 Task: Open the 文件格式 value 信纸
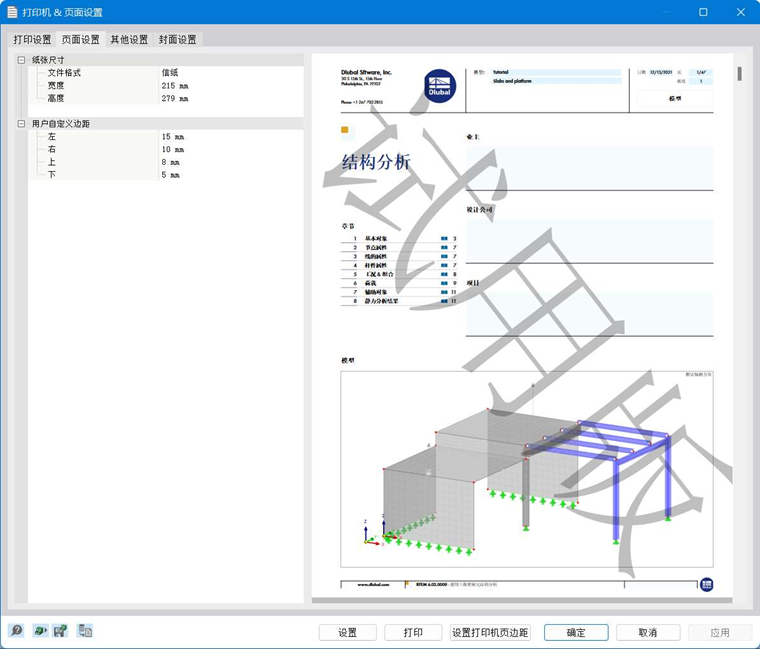[231, 73]
